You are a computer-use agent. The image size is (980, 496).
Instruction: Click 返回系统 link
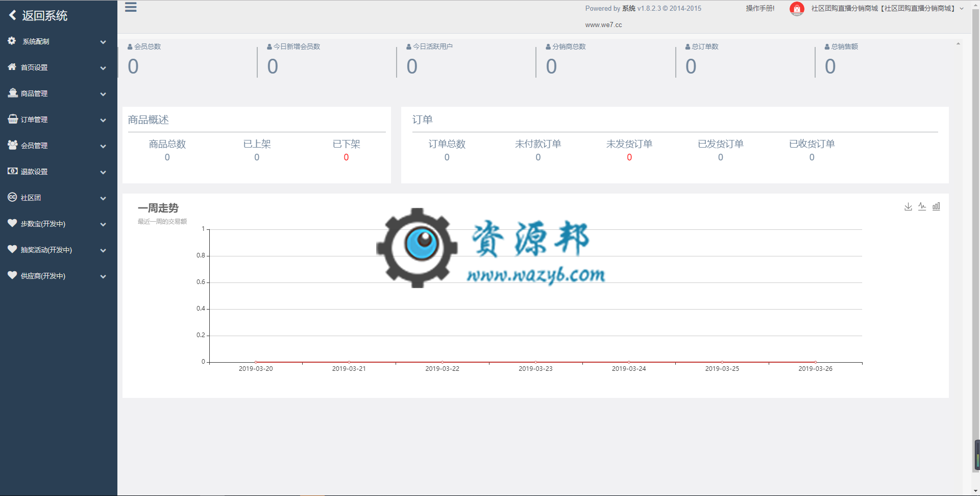(x=44, y=15)
